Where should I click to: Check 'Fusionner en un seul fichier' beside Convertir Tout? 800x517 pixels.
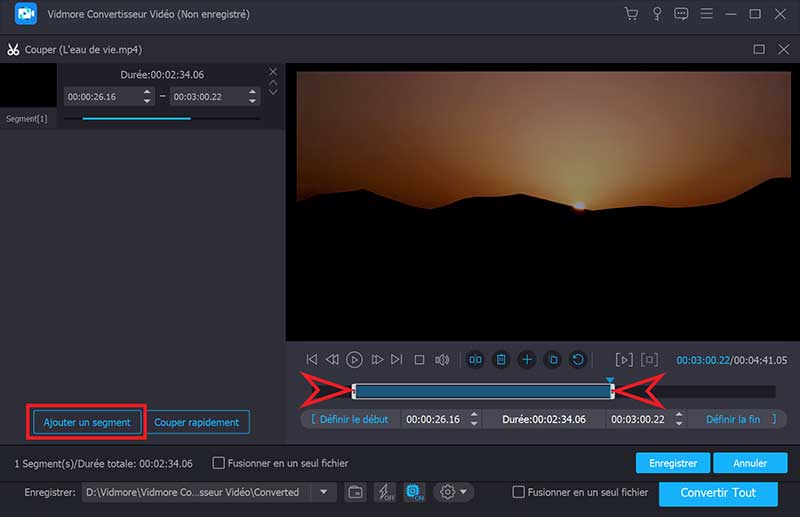click(x=518, y=492)
